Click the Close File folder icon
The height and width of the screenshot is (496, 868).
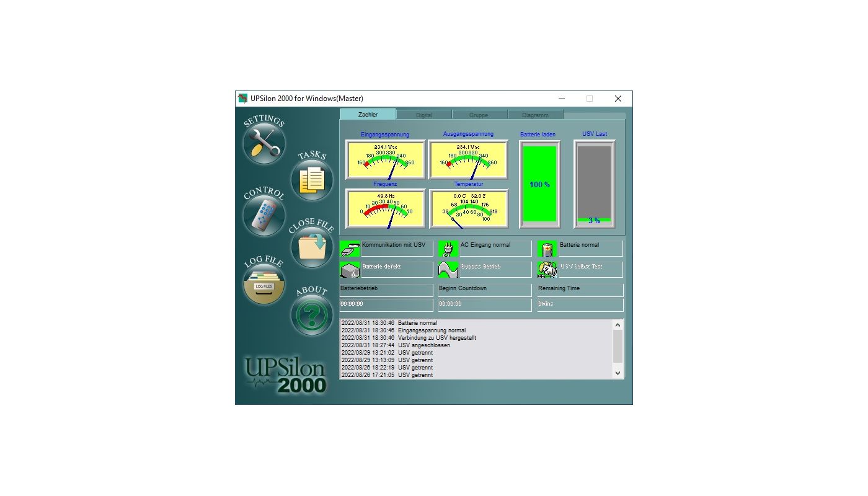tap(312, 247)
